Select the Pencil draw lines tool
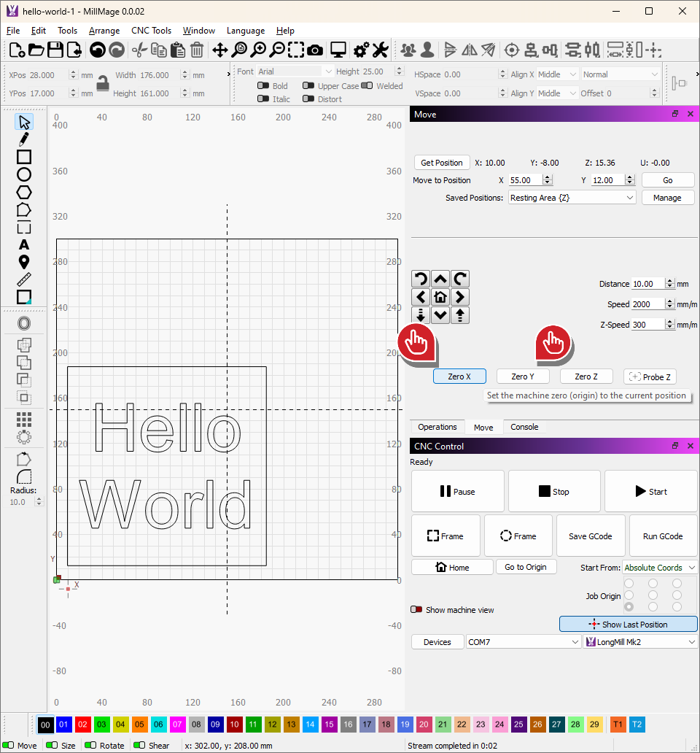Screen dimensions: 700x753 (24, 139)
